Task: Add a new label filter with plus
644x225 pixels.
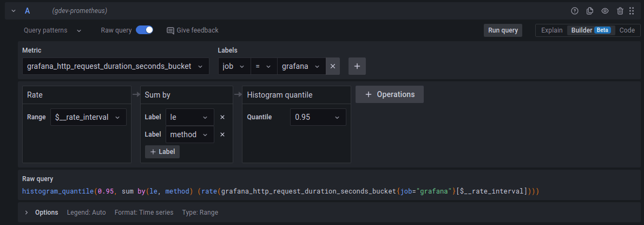Action: tap(357, 66)
